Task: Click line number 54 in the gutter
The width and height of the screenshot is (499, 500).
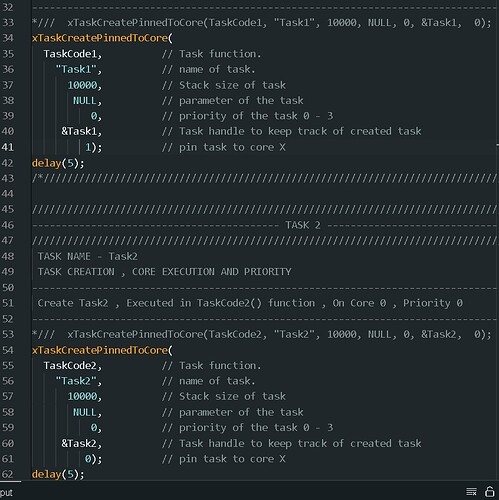Action: [8, 350]
